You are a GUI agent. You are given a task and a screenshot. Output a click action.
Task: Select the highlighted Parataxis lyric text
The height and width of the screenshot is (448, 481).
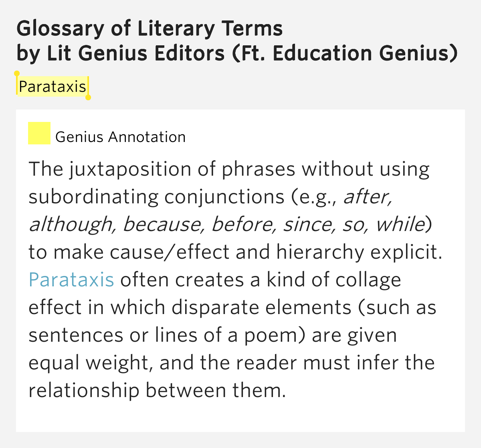tap(53, 86)
